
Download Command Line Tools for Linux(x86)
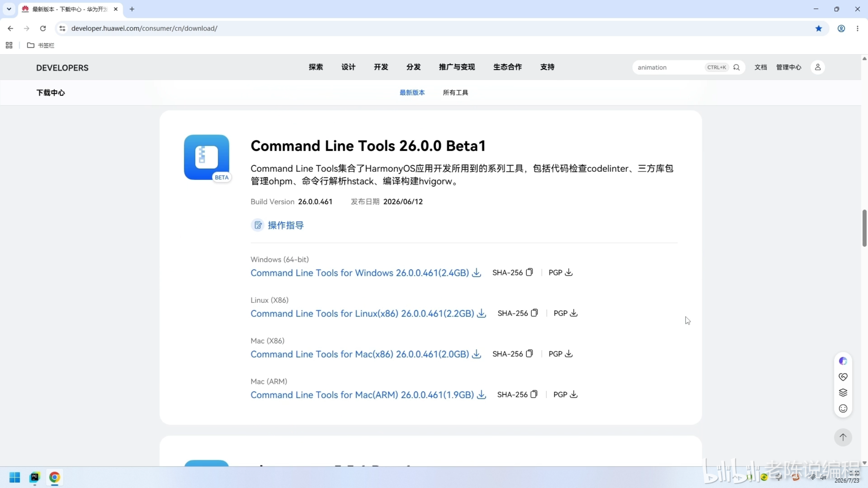368,313
